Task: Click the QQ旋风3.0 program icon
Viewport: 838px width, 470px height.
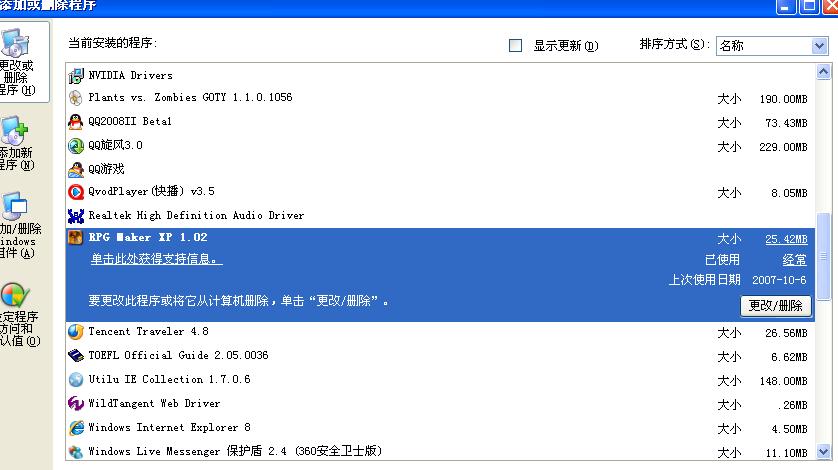Action: click(x=76, y=145)
